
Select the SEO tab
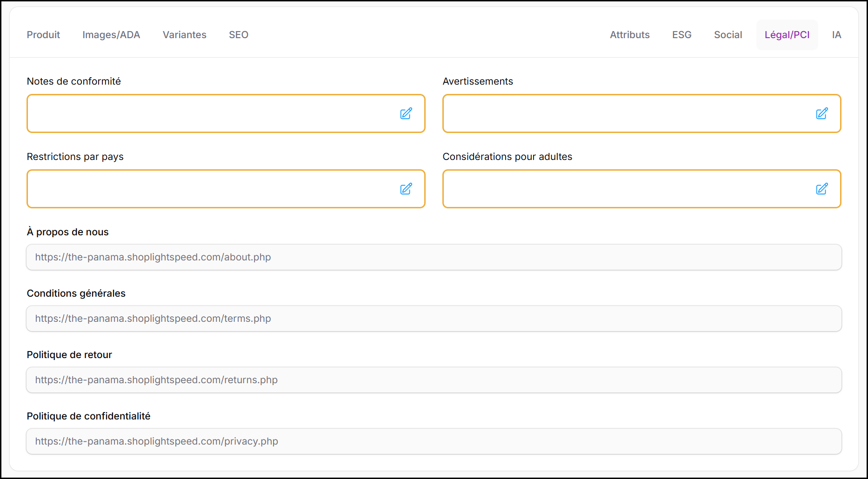point(238,35)
